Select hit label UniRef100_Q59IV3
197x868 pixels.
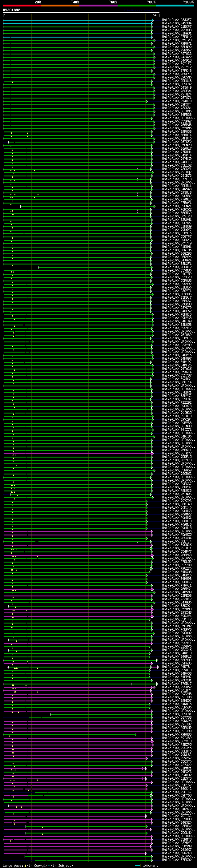click(177, 40)
